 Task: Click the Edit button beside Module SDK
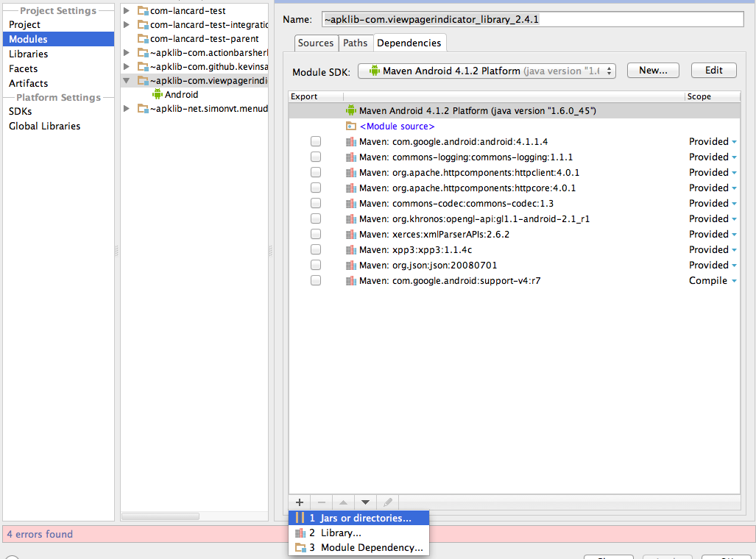pyautogui.click(x=713, y=71)
